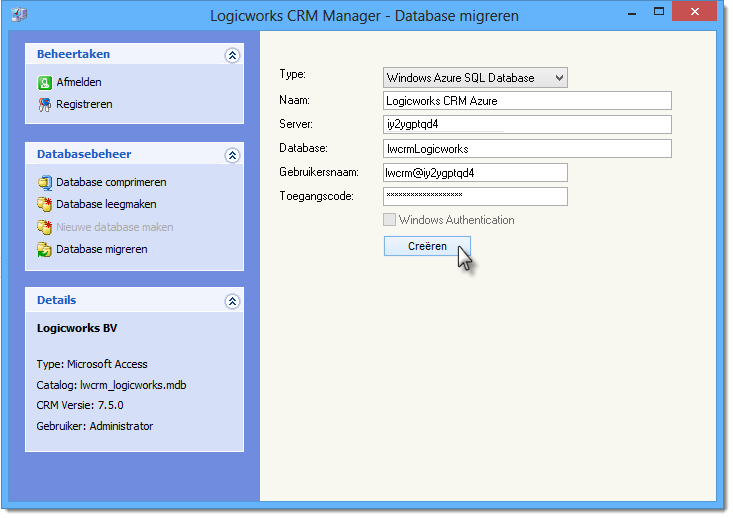Viewport: 733px width, 518px height.
Task: Click the Databasebeheer panel header
Action: point(134,154)
